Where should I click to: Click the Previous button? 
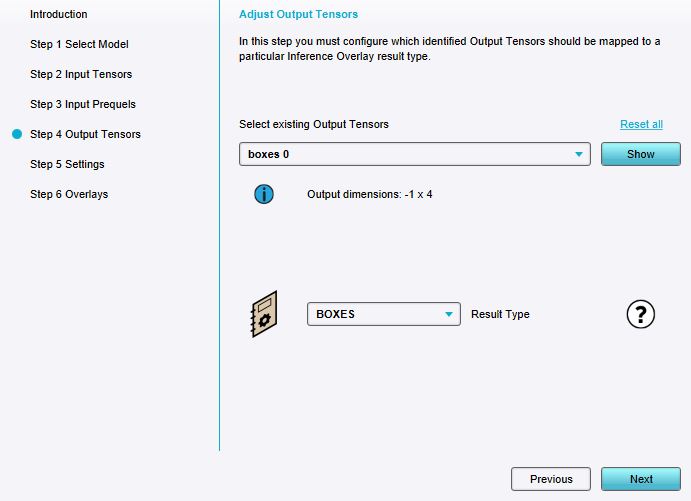coord(551,479)
